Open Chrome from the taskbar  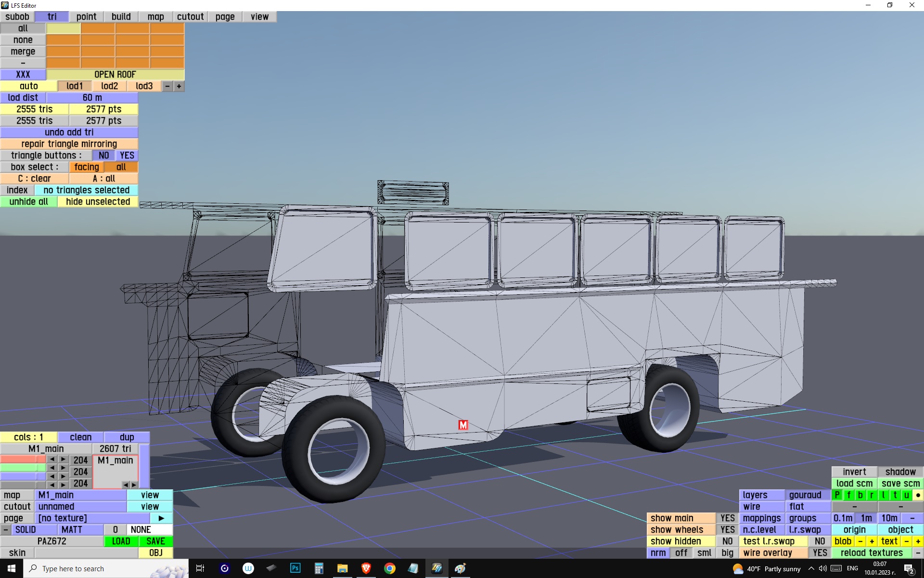[x=389, y=568]
